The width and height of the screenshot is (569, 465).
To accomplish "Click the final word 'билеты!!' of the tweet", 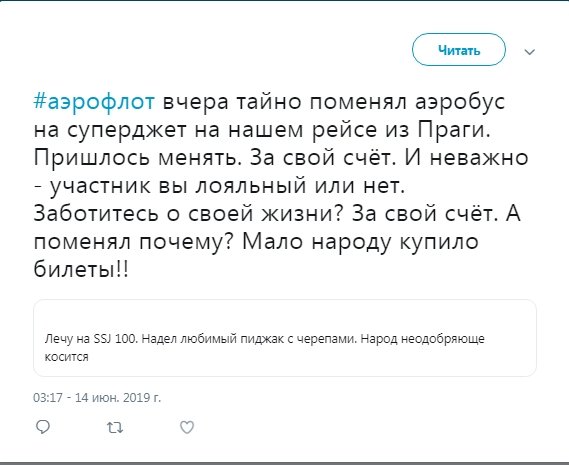I will 81,269.
